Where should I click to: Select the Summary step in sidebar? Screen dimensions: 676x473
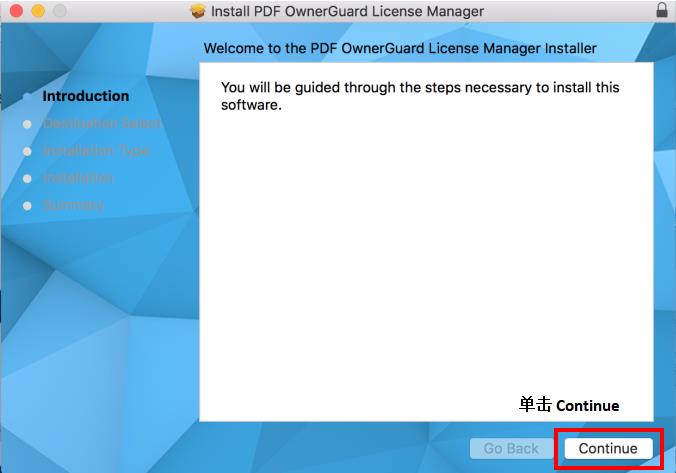73,206
